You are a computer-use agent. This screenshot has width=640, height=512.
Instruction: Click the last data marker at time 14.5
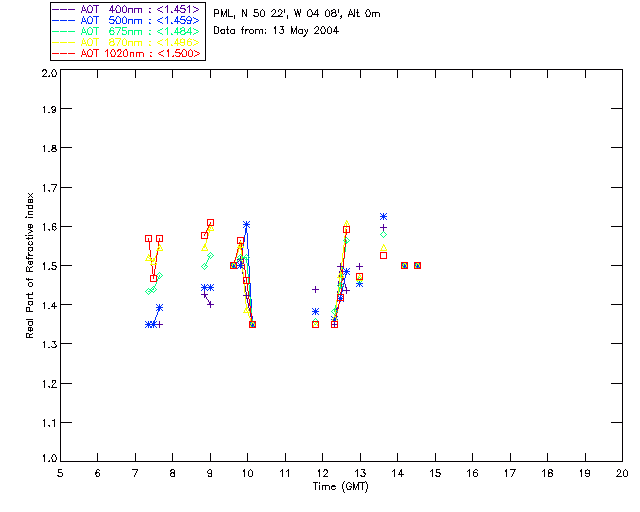[417, 265]
